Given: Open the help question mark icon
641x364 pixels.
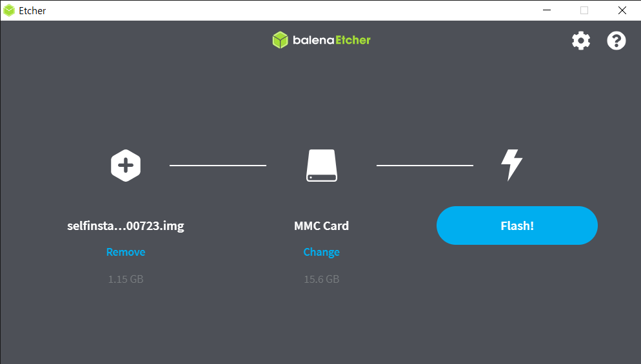Looking at the screenshot, I should (616, 41).
